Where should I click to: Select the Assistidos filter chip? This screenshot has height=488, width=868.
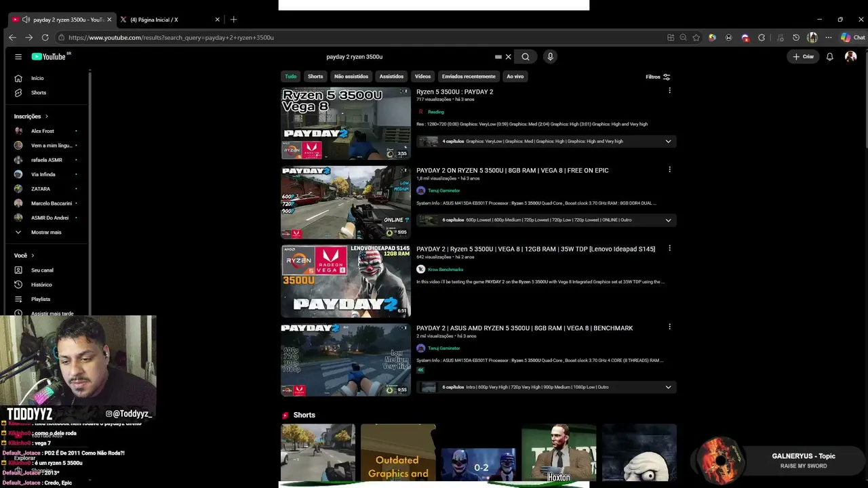(x=391, y=77)
